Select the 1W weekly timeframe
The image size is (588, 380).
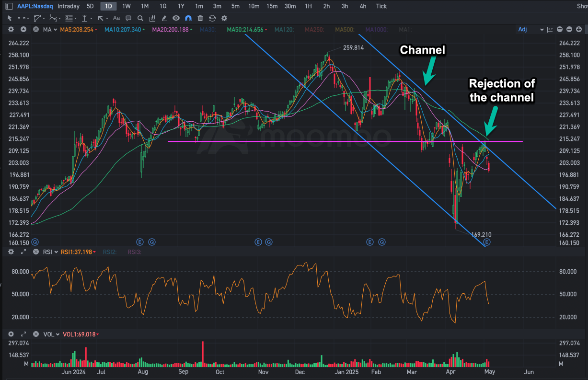127,6
